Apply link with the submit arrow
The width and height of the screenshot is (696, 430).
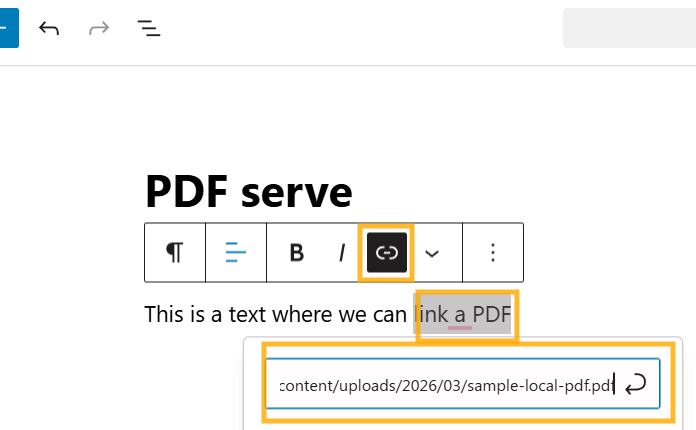point(634,385)
